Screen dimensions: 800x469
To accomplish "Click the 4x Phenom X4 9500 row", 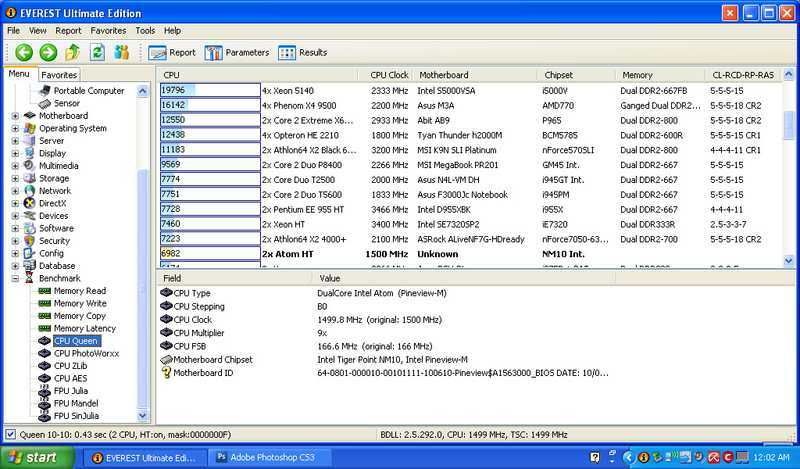I will pyautogui.click(x=469, y=106).
